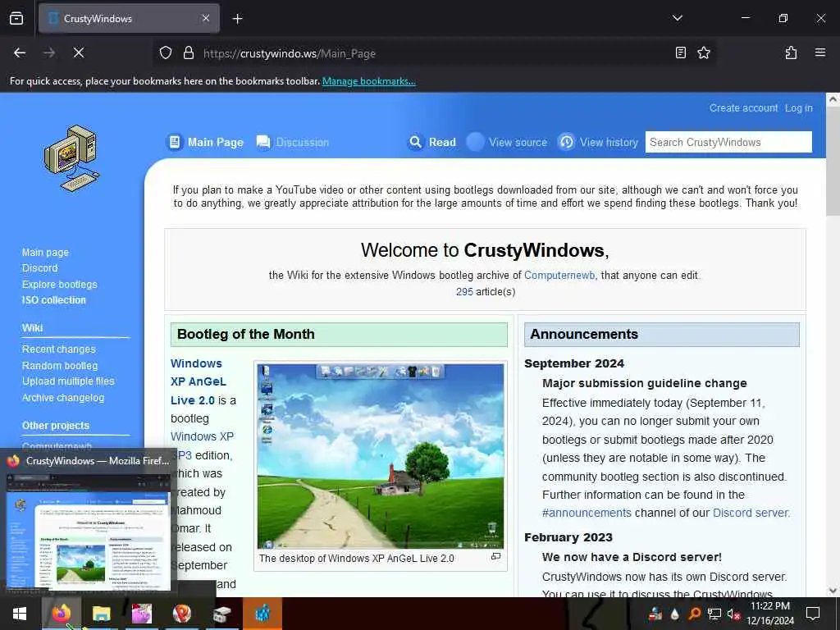This screenshot has height=630, width=840.
Task: Click the View source round icon
Action: tap(475, 142)
